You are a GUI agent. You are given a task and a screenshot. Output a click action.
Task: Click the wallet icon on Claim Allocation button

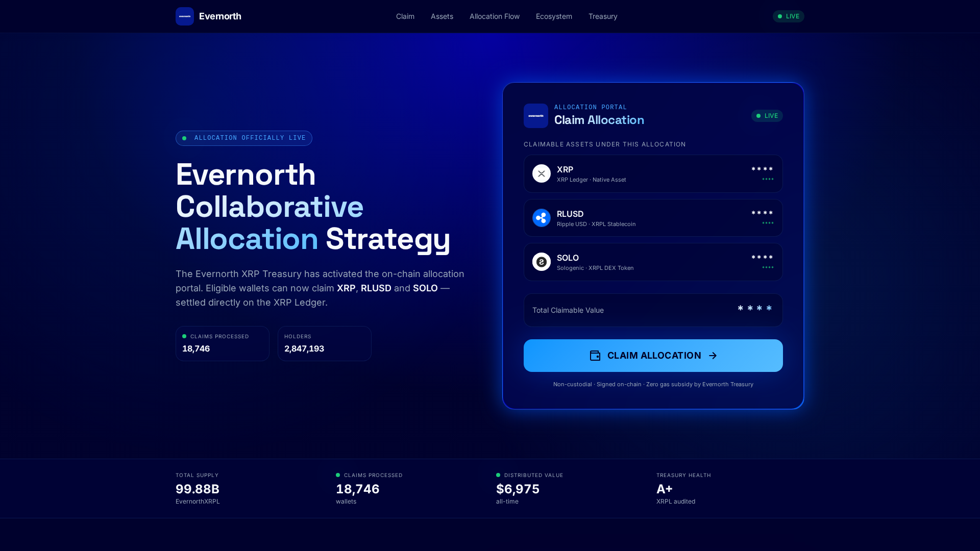click(x=595, y=356)
